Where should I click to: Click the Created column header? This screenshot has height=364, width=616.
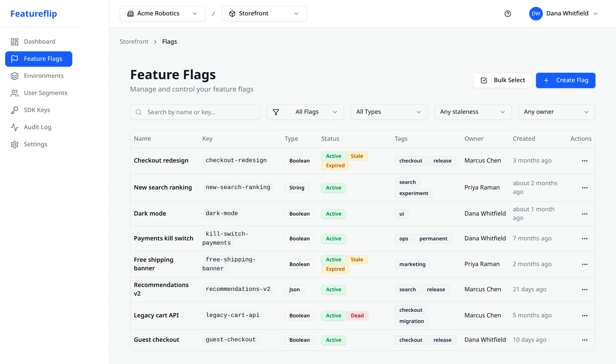point(524,139)
